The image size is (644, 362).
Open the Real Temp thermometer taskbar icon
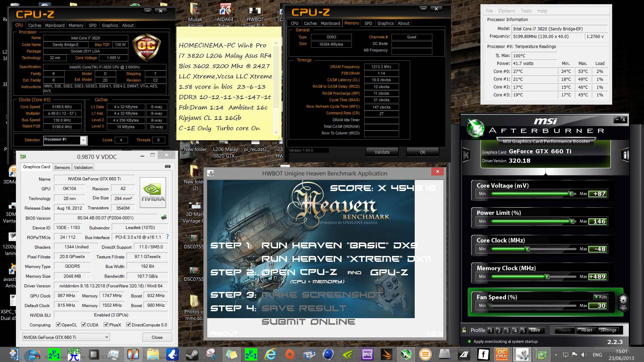[133, 354]
